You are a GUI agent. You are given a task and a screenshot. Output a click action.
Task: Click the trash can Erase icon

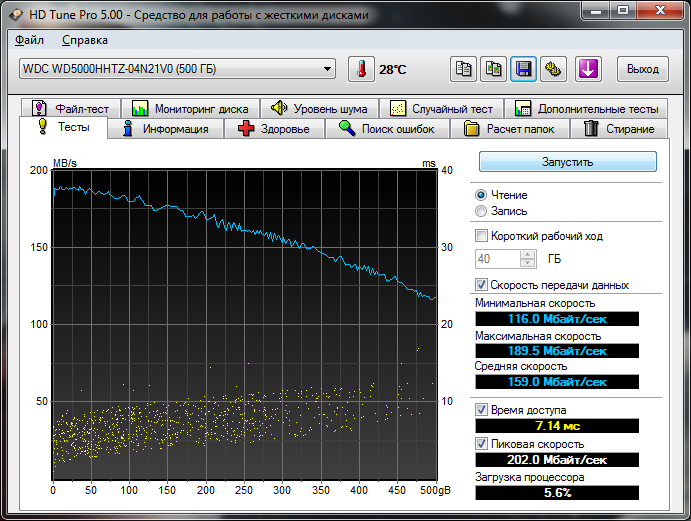591,128
